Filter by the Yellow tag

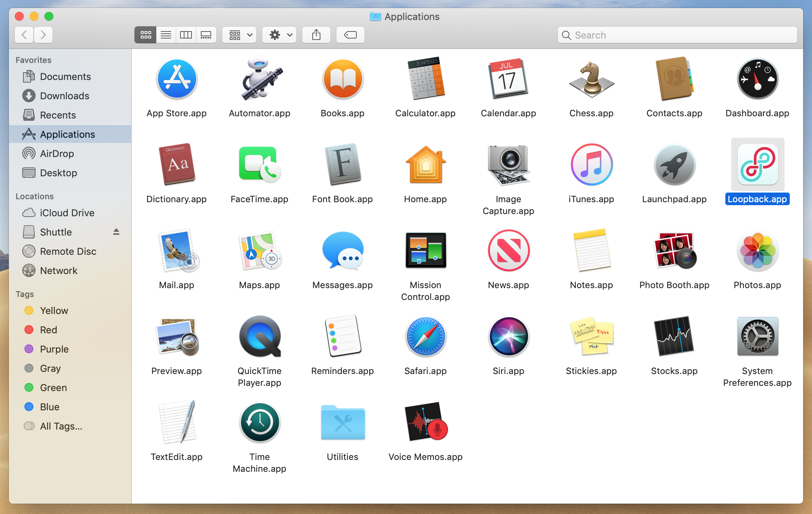pos(70,311)
